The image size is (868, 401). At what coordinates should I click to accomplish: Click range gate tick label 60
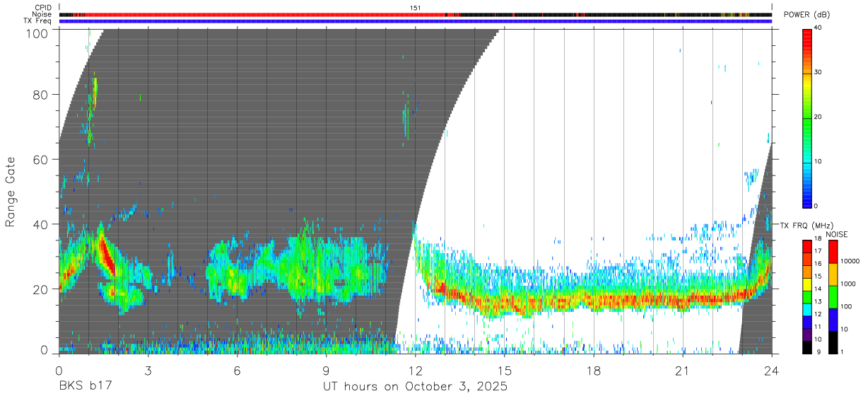pos(42,159)
